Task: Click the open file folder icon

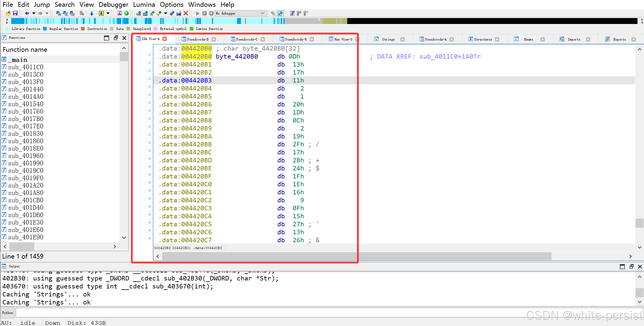Action: pos(8,13)
